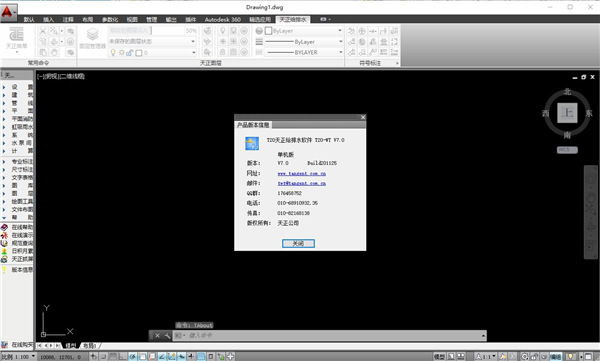The image size is (600, 361).
Task: Click the tangent.com.cn email address link
Action: click(302, 184)
